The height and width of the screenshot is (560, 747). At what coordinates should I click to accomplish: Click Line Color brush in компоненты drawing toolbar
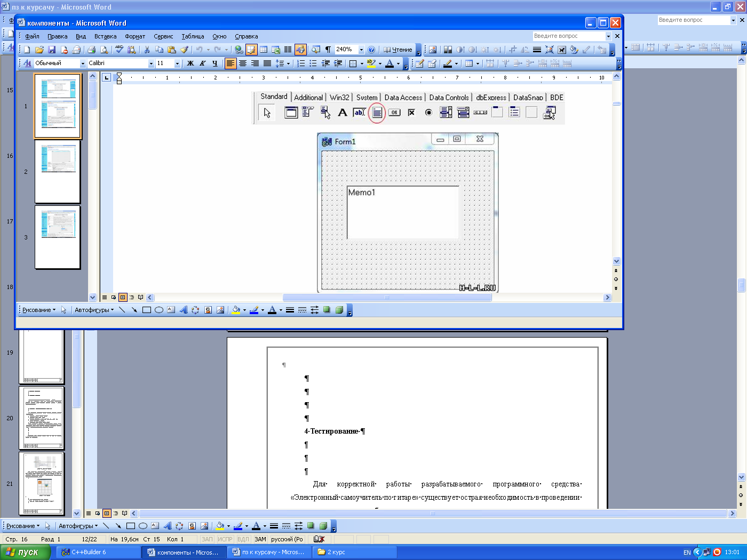pos(254,310)
